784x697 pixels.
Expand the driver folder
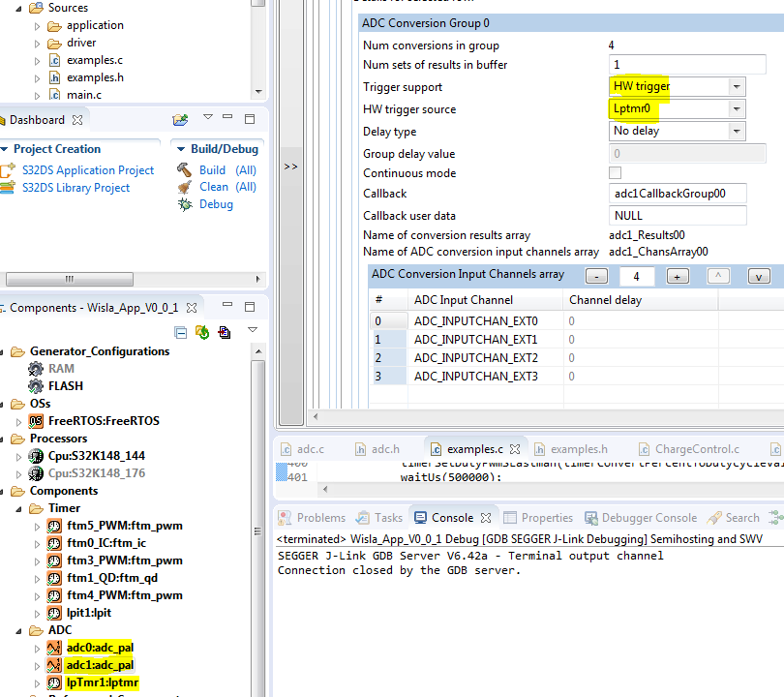point(37,44)
